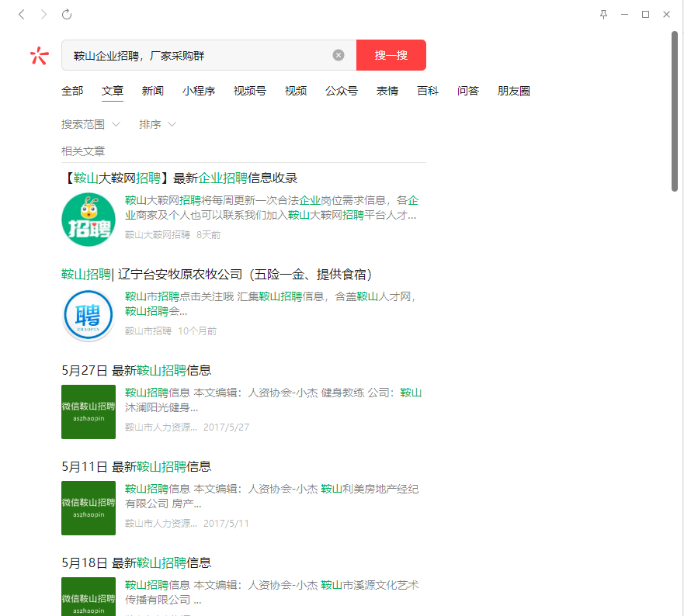Open the 表情 tab
The image size is (684, 616).
387,91
